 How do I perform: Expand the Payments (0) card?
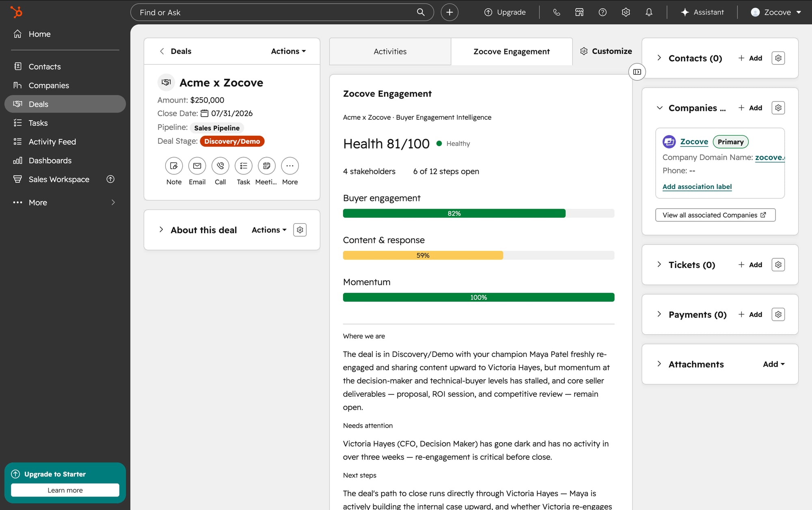click(659, 314)
